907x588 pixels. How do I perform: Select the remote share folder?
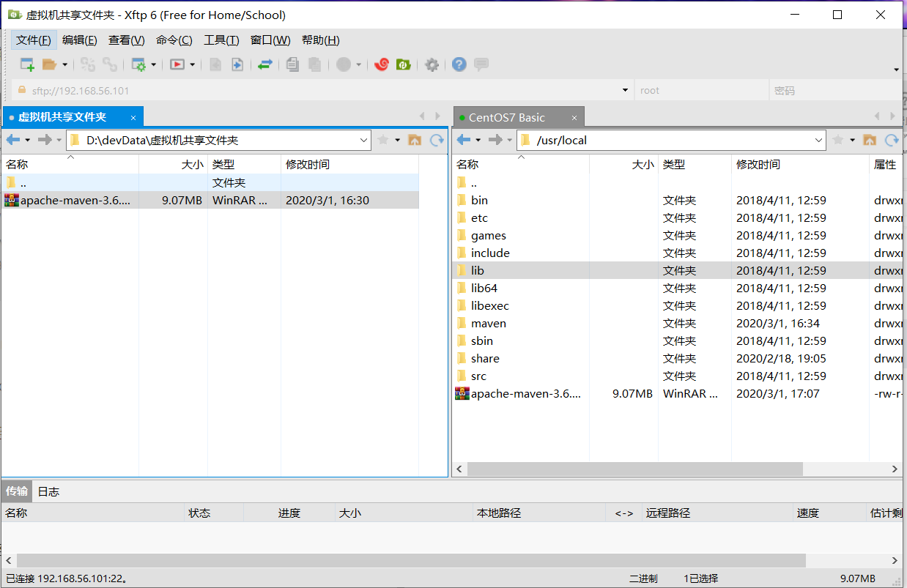click(678, 358)
